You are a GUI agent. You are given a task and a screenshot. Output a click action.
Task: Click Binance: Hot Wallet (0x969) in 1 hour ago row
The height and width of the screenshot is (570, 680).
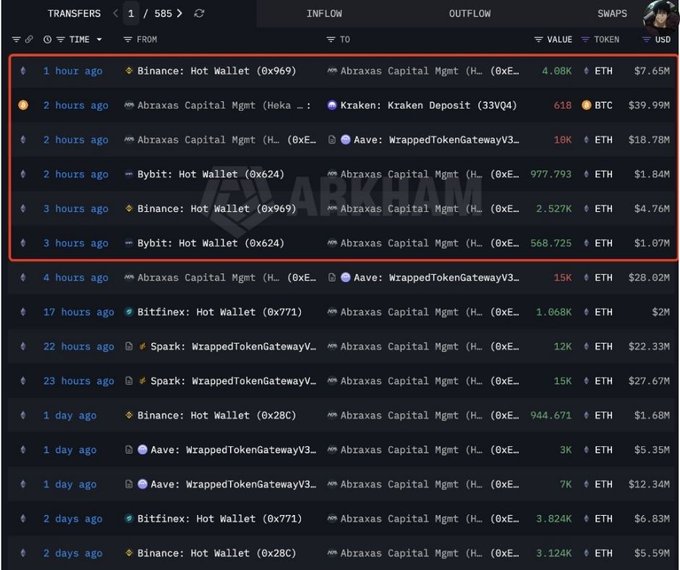(x=216, y=71)
